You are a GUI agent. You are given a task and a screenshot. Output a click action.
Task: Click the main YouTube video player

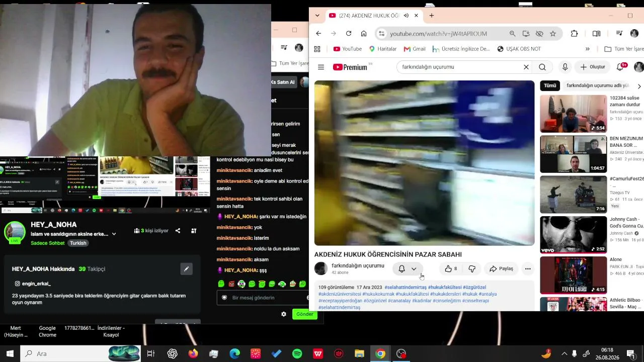(x=424, y=163)
